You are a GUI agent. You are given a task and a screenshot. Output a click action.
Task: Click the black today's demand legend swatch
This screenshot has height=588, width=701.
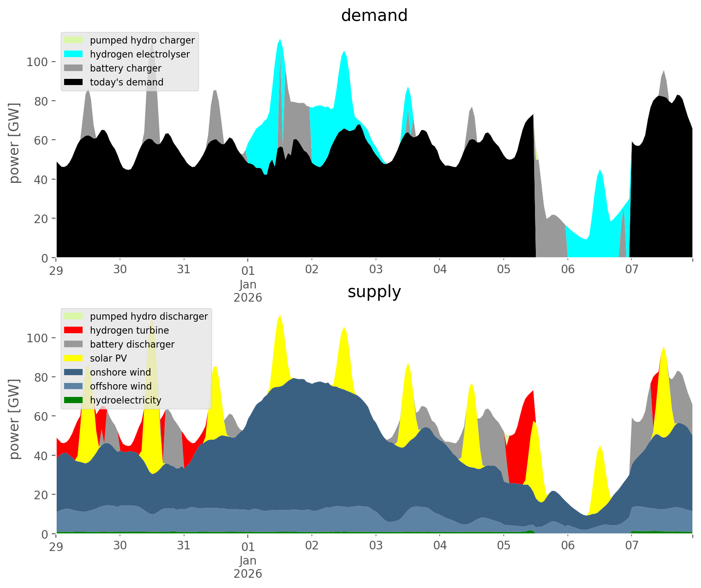pos(74,82)
